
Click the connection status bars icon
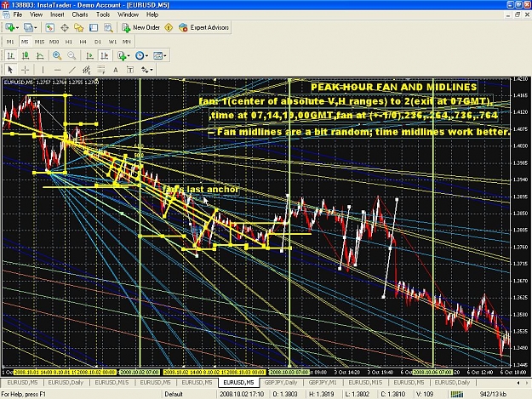457,394
